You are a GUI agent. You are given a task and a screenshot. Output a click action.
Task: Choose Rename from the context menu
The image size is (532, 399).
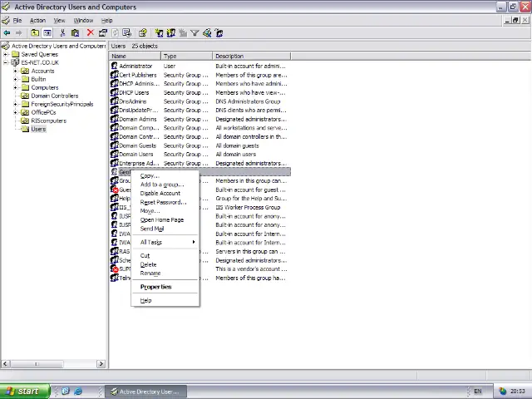165,273
